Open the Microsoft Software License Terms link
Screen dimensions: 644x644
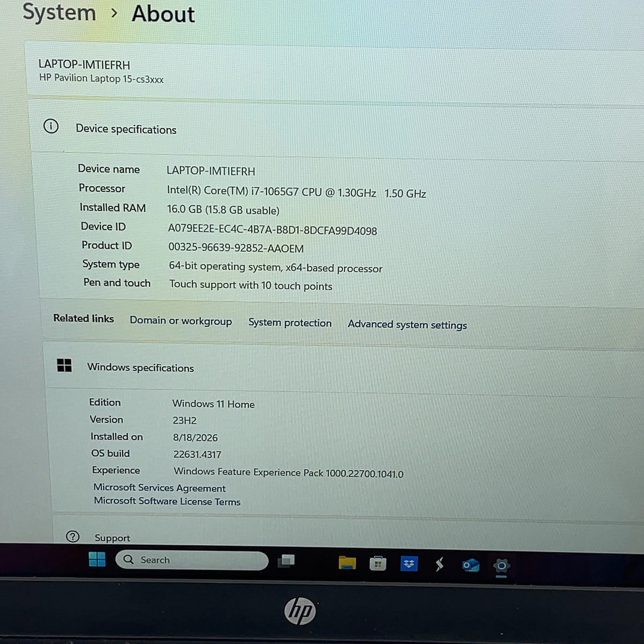(167, 501)
